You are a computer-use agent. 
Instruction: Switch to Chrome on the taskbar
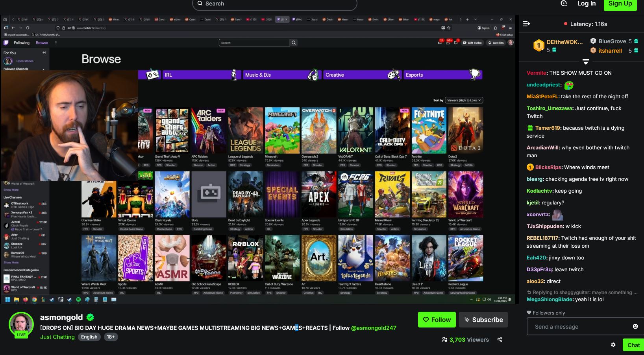coord(34,300)
